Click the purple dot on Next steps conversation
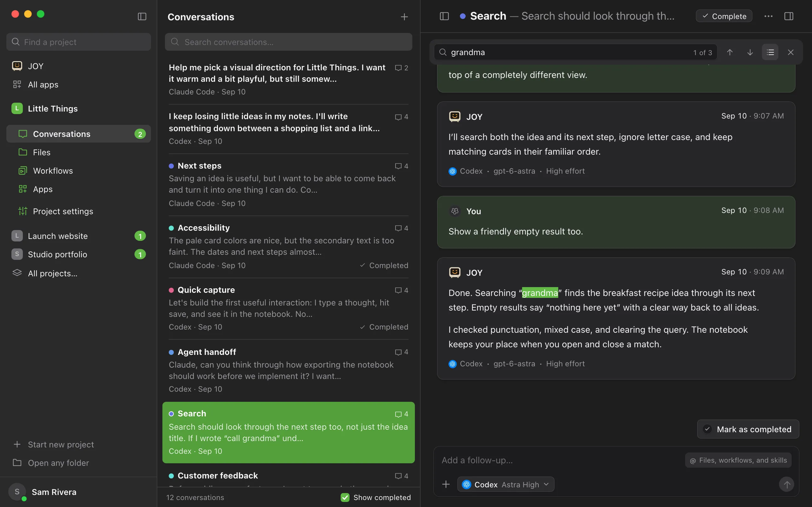The width and height of the screenshot is (812, 507). coord(171,166)
